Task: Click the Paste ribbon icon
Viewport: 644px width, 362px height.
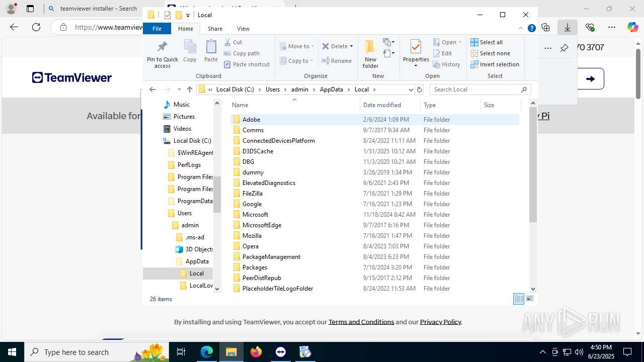Action: (211, 51)
